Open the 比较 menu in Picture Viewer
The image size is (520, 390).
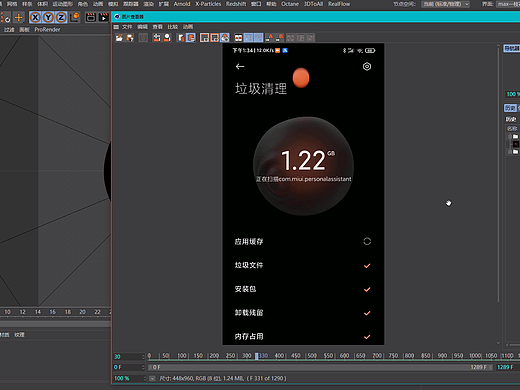(172, 27)
